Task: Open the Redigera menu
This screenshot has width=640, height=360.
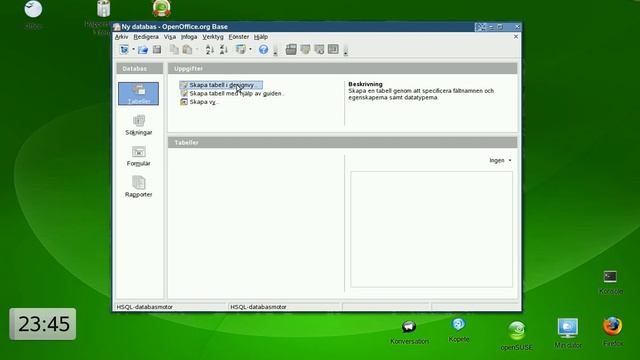Action: pos(146,37)
